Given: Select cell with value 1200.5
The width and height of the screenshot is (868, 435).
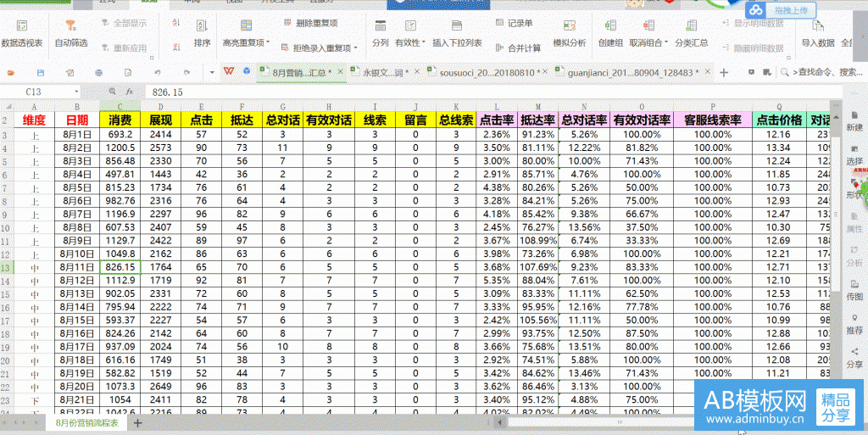Looking at the screenshot, I should pos(120,148).
